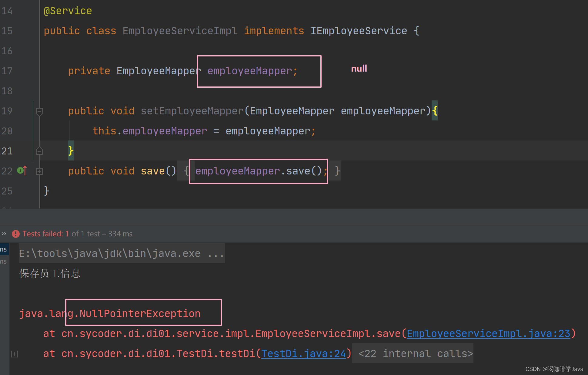Collapse setEmployeeMapper method using fold marker
Image resolution: width=588 pixels, height=375 pixels.
click(x=39, y=111)
